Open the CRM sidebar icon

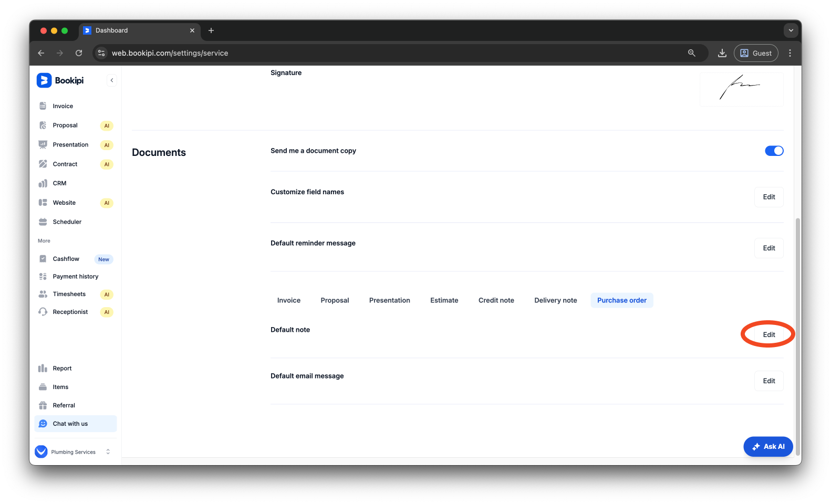[43, 184]
